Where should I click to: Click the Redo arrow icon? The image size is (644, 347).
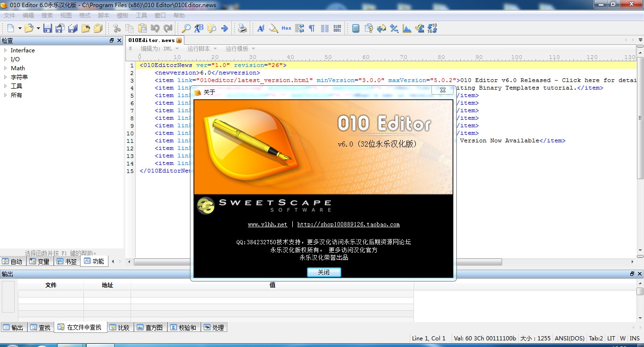[x=167, y=28]
